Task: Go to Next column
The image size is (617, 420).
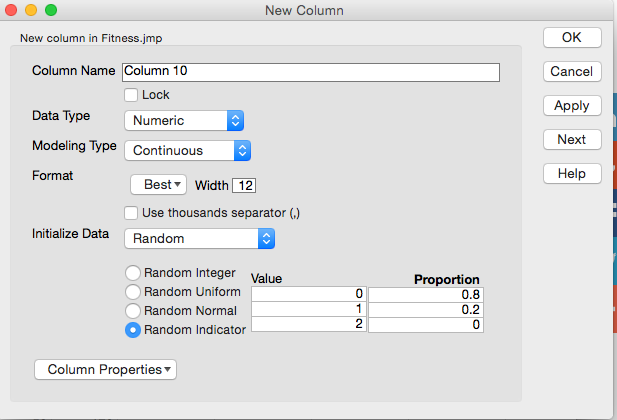Action: tap(572, 139)
